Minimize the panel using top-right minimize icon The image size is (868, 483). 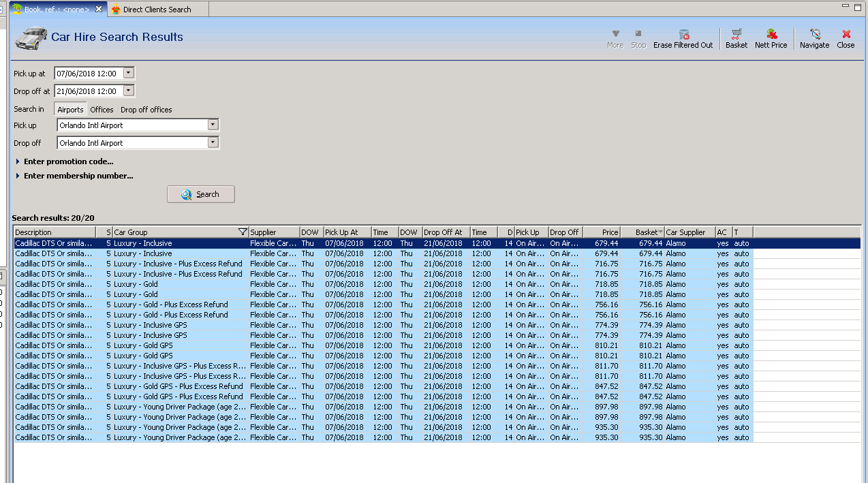pos(846,6)
